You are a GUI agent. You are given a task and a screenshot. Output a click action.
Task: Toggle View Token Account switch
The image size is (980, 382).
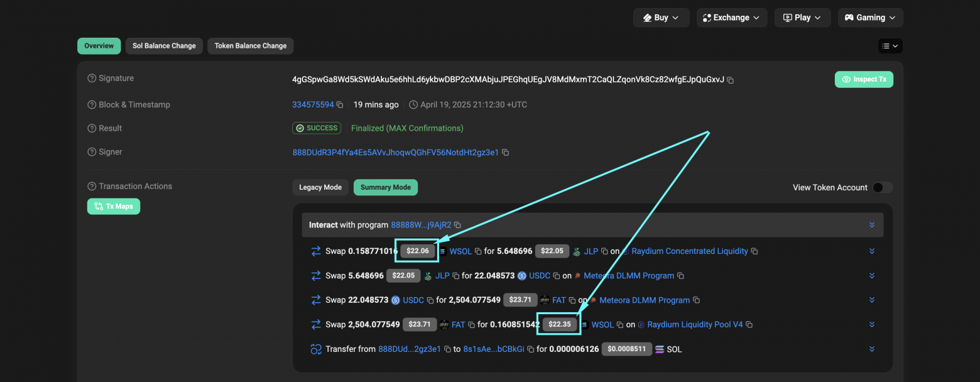point(882,187)
